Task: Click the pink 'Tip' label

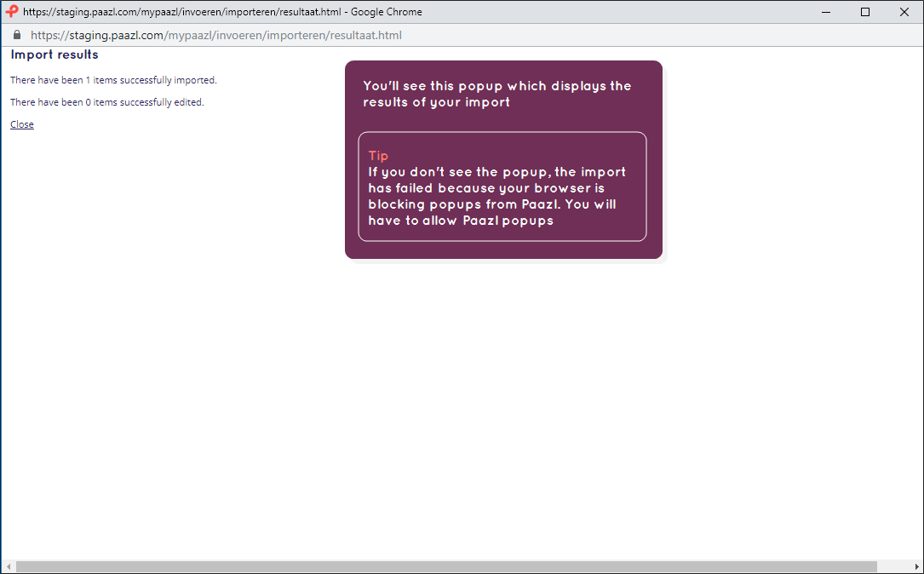Action: point(378,156)
